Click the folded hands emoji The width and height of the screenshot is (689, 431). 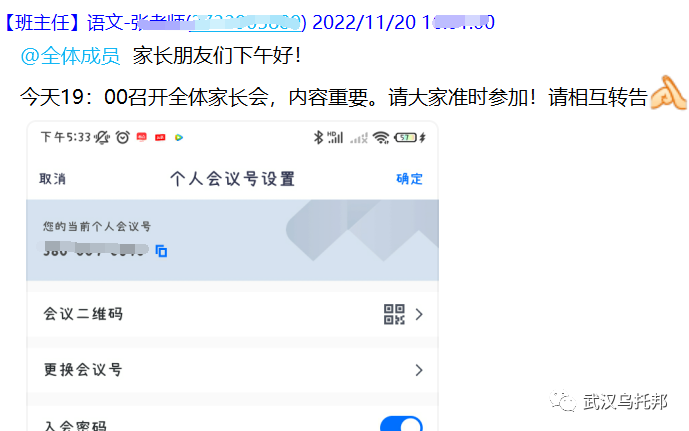click(x=668, y=94)
